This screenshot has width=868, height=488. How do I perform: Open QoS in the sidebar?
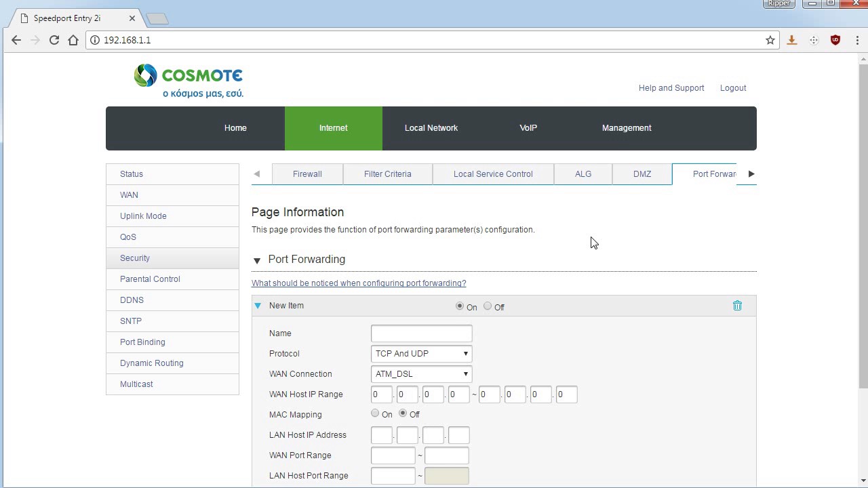pyautogui.click(x=172, y=237)
